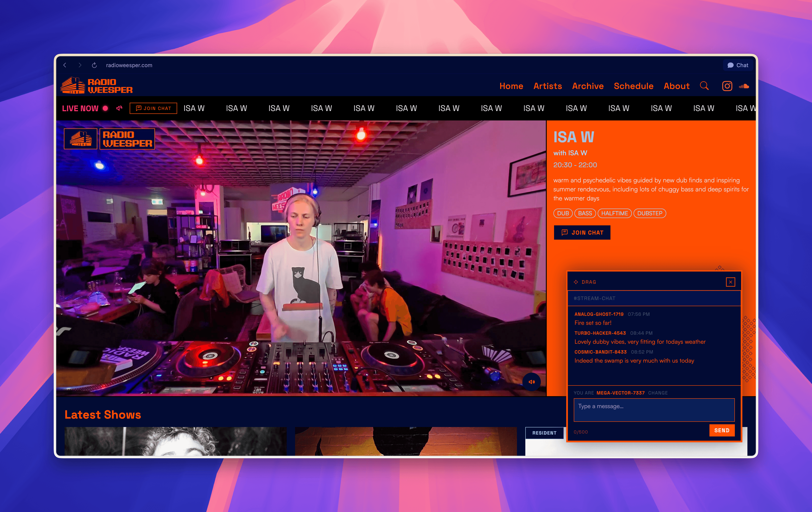Image resolution: width=812 pixels, height=512 pixels.
Task: Select the HALFTIME genre tag
Action: (x=614, y=213)
